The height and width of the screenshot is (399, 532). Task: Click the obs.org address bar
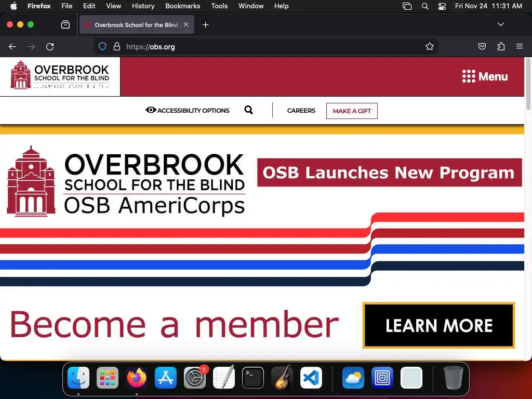tap(265, 46)
